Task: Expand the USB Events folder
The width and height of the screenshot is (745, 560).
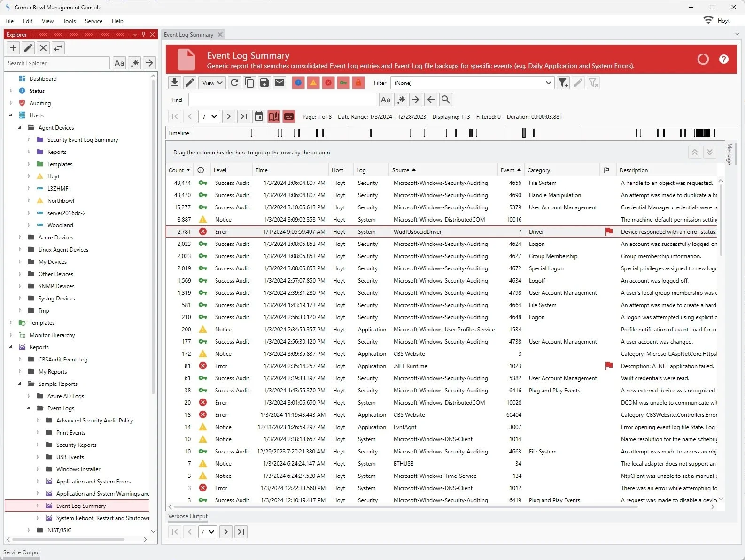Action: pyautogui.click(x=38, y=457)
